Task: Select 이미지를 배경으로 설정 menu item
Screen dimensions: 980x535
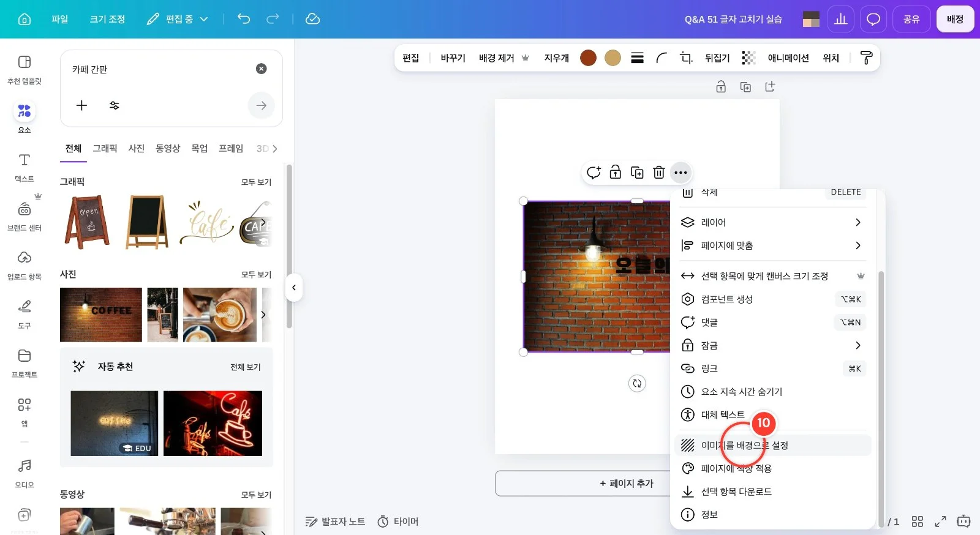Action: [x=774, y=445]
